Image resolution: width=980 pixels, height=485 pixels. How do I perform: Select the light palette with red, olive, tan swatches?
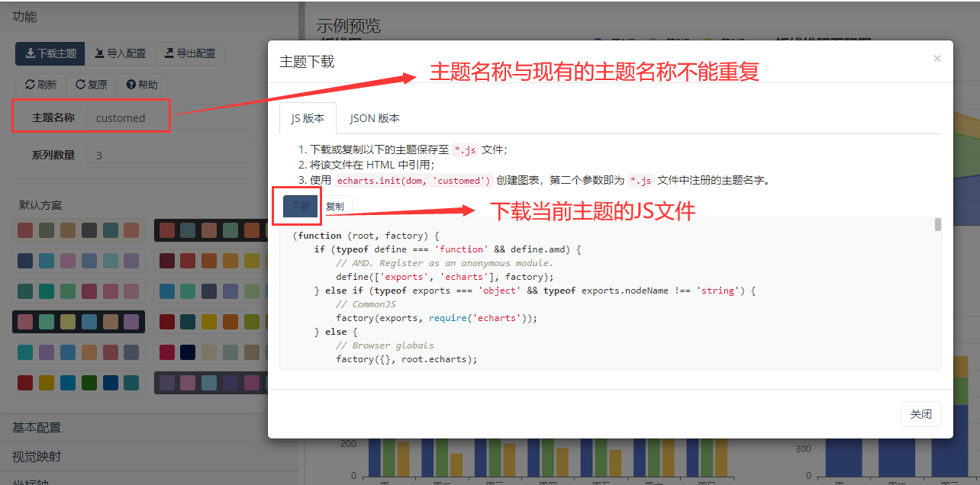tap(79, 230)
